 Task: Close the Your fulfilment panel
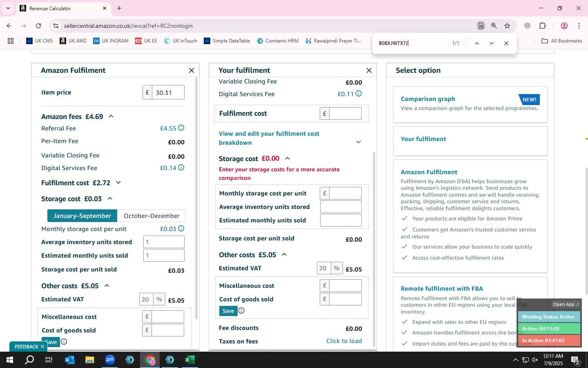[x=369, y=70]
